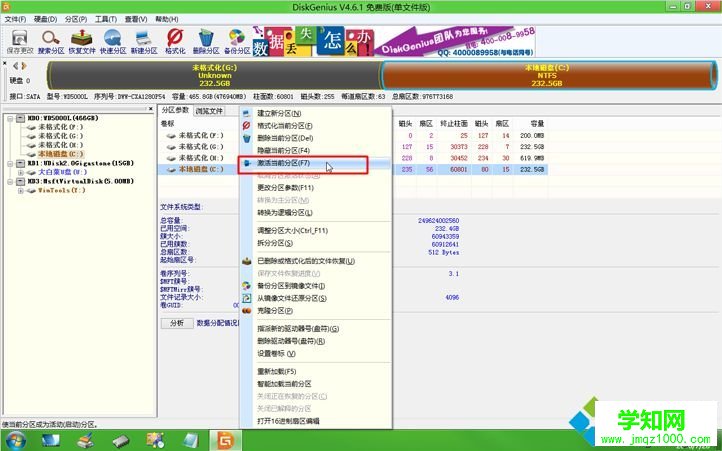Click the 保存更改 save changes toolbar icon
Image resolution: width=722 pixels, height=451 pixels.
click(20, 42)
